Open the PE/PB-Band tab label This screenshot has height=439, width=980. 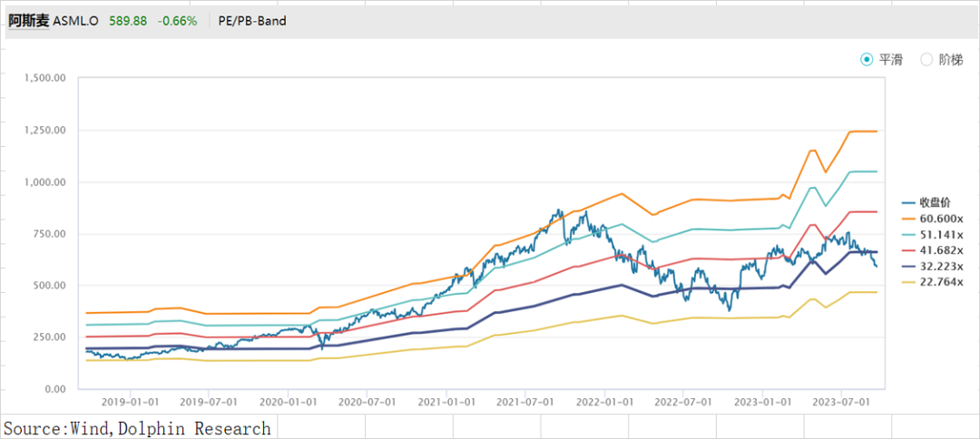click(x=252, y=21)
